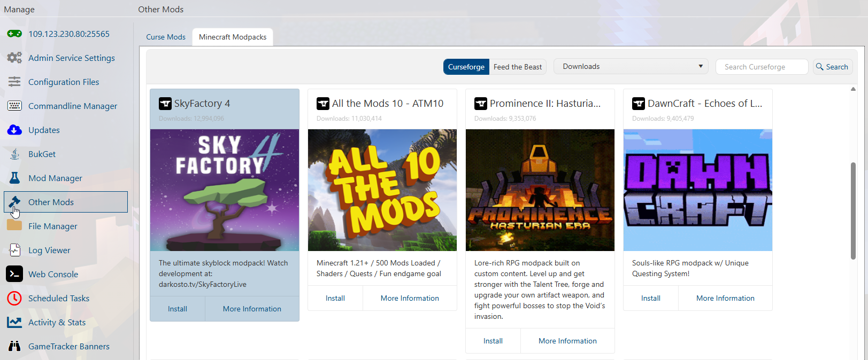
Task: Switch source to Feed the Beast
Action: [517, 67]
